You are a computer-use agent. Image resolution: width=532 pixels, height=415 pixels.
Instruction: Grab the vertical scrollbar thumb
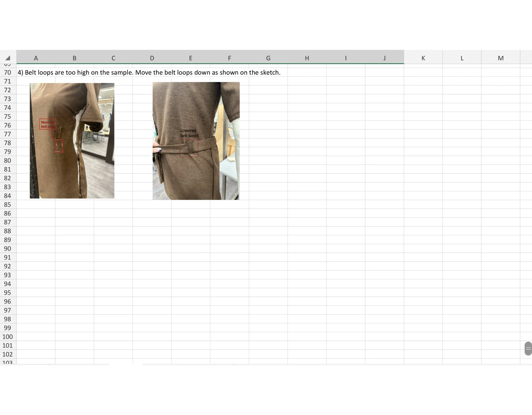pyautogui.click(x=528, y=348)
